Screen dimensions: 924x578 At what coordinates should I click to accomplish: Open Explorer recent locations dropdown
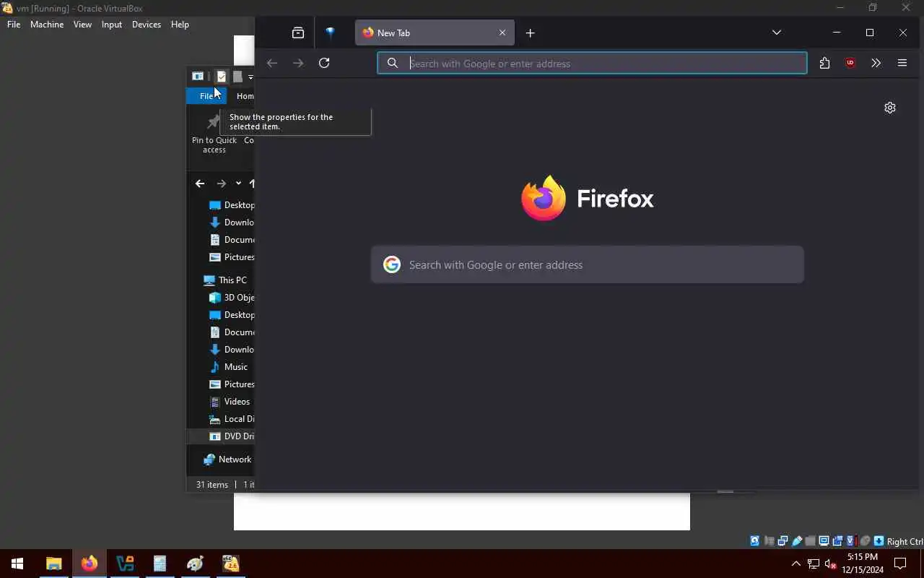coord(238,184)
